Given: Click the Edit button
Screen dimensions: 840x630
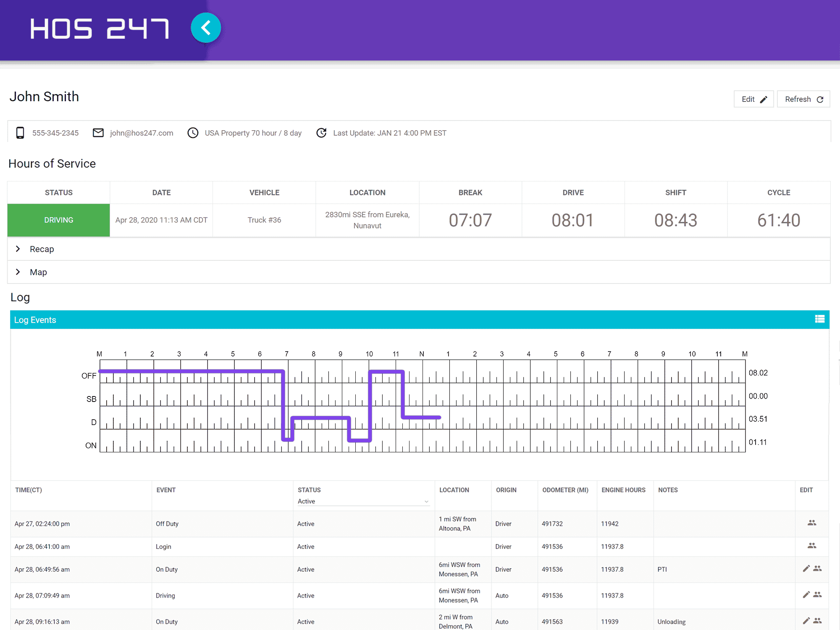Looking at the screenshot, I should (753, 99).
